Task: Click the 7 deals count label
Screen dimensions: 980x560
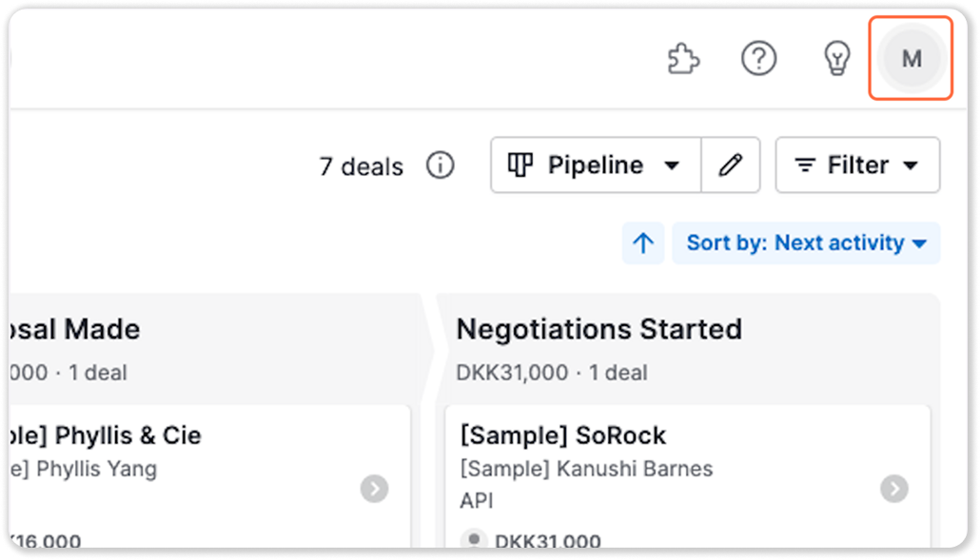Action: tap(361, 166)
